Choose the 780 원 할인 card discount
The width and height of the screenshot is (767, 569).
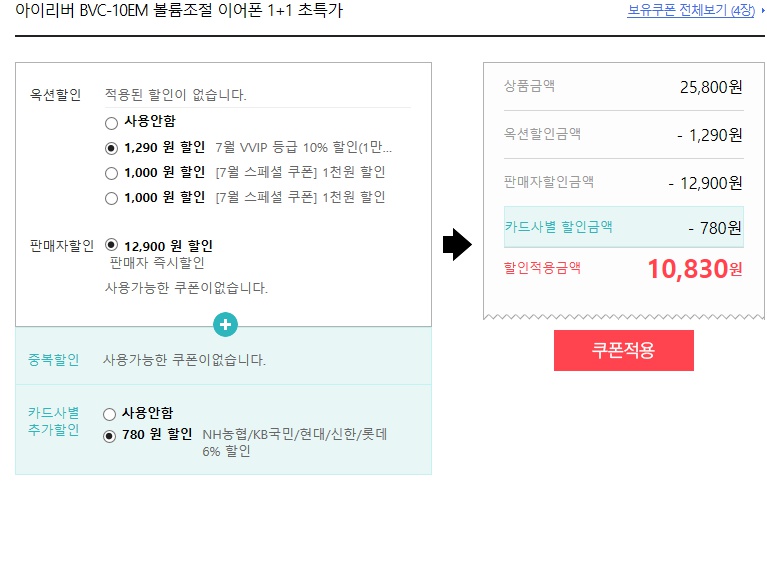coord(109,436)
